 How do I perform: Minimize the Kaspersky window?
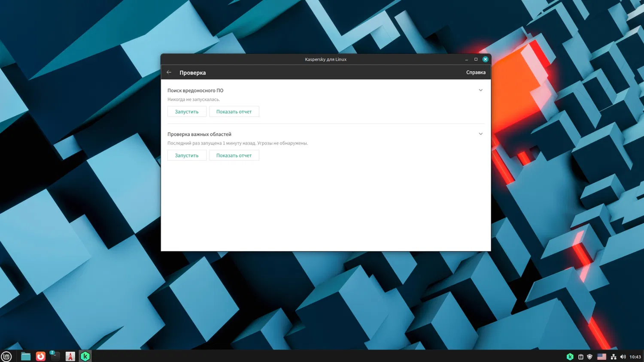point(466,60)
